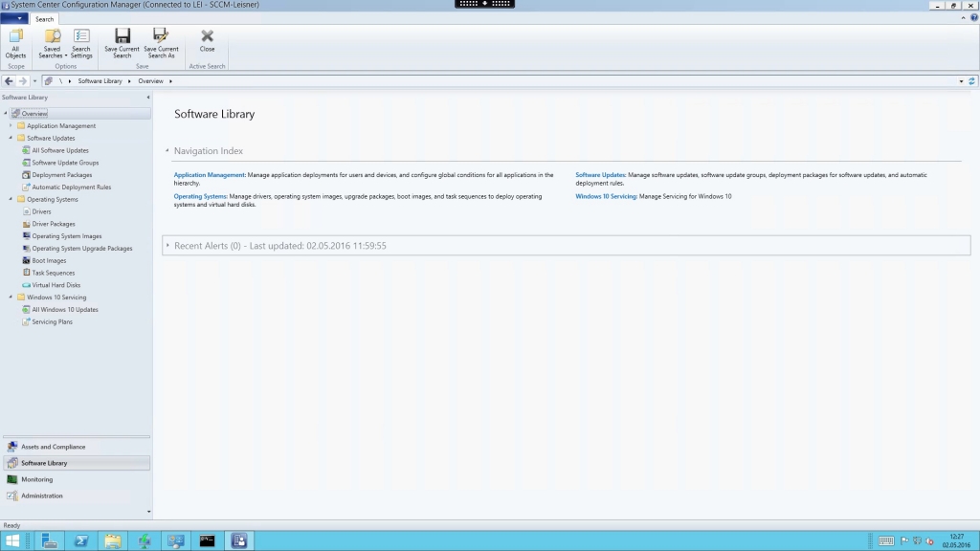Open the address bar dropdown arrow

click(961, 81)
